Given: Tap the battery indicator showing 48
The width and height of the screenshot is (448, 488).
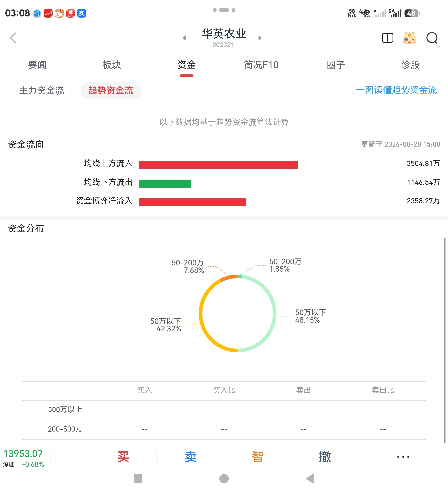Looking at the screenshot, I should pyautogui.click(x=412, y=13).
